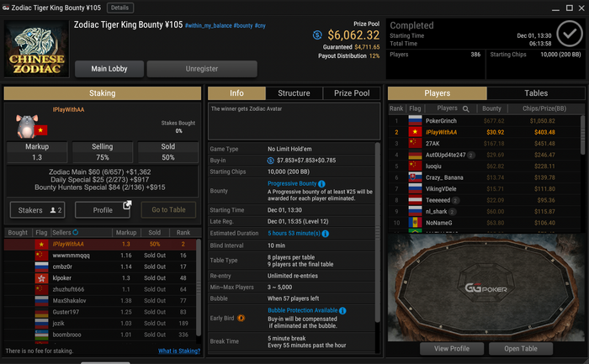Click the Unregister button
The image size is (589, 364).
(202, 69)
